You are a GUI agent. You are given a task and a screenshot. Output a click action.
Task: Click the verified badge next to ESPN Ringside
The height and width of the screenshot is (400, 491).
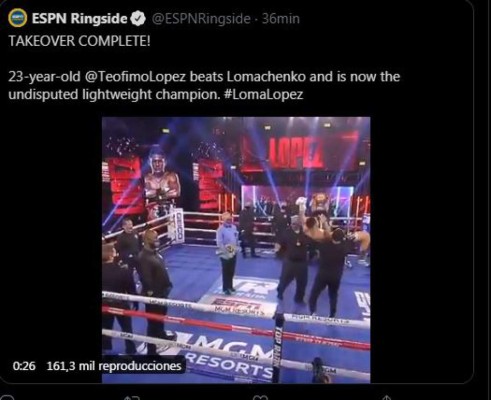[138, 19]
